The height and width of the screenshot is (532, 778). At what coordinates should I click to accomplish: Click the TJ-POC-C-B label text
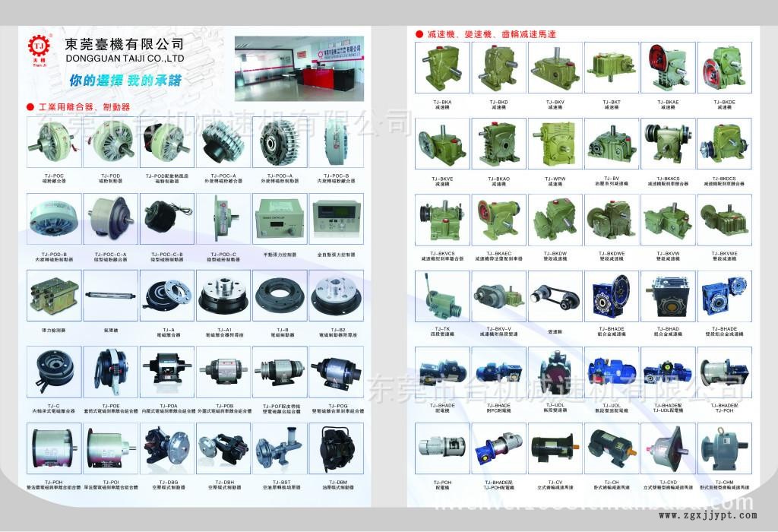click(x=166, y=254)
